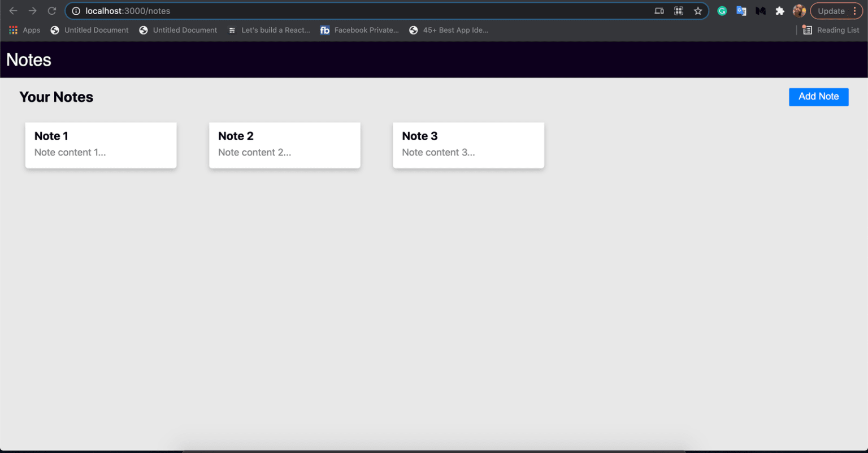The width and height of the screenshot is (868, 453).
Task: Click the Notes header title
Action: (29, 60)
